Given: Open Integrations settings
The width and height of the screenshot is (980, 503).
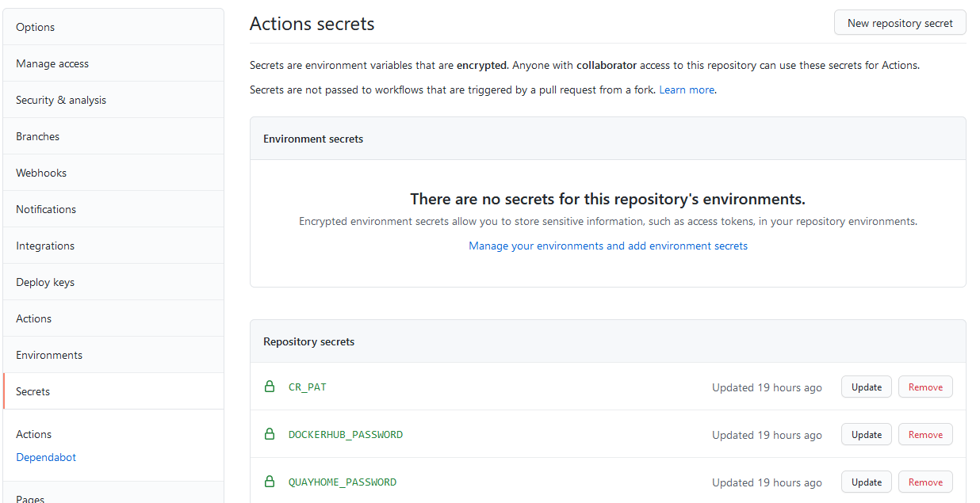Looking at the screenshot, I should (x=113, y=246).
